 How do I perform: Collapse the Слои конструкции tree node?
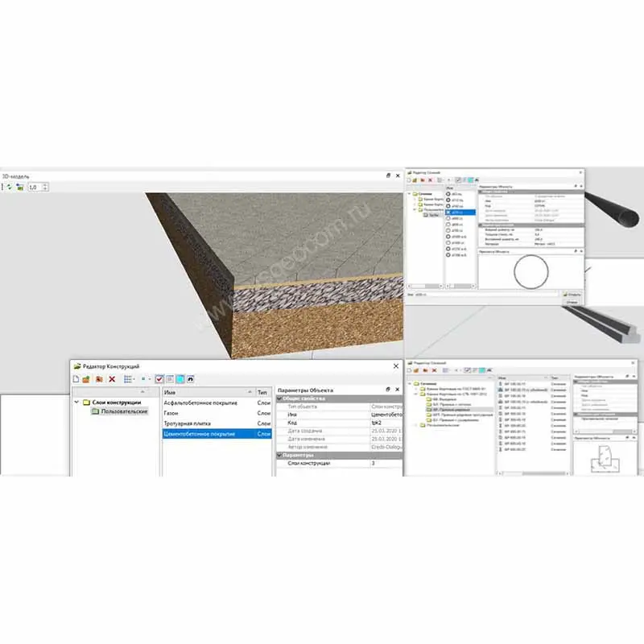[76, 402]
